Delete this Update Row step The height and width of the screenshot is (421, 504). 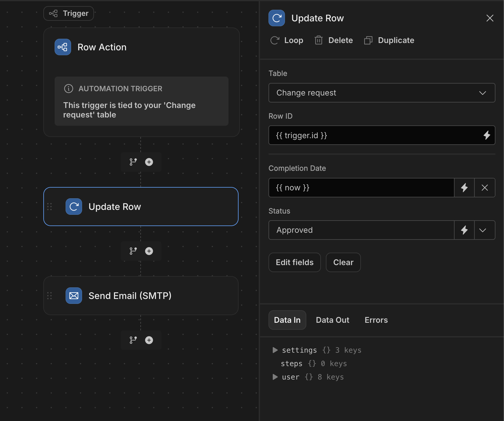coord(334,40)
